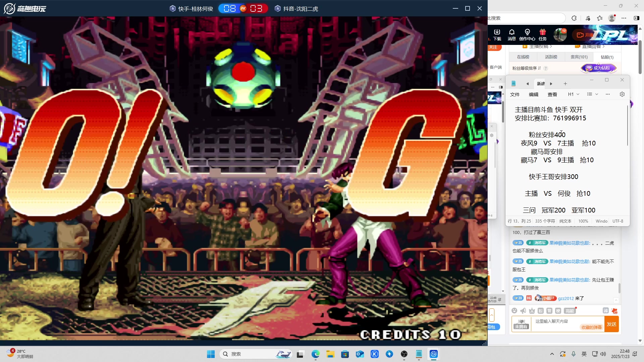
Task: Click the crown A font style icon
Action: (532, 311)
